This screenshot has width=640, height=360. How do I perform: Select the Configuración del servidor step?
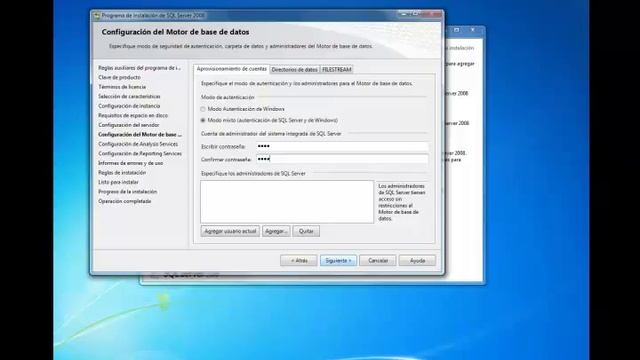pos(129,125)
